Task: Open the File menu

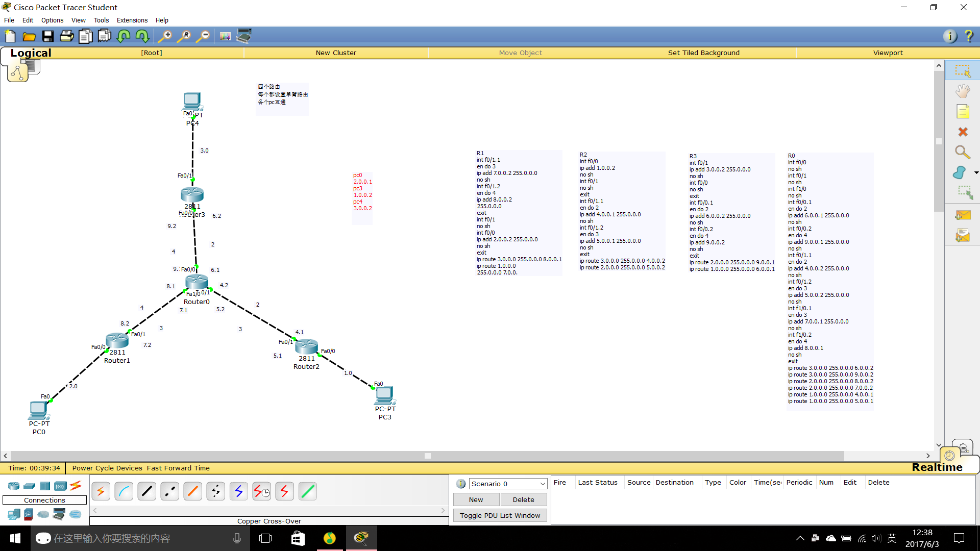Action: tap(9, 20)
